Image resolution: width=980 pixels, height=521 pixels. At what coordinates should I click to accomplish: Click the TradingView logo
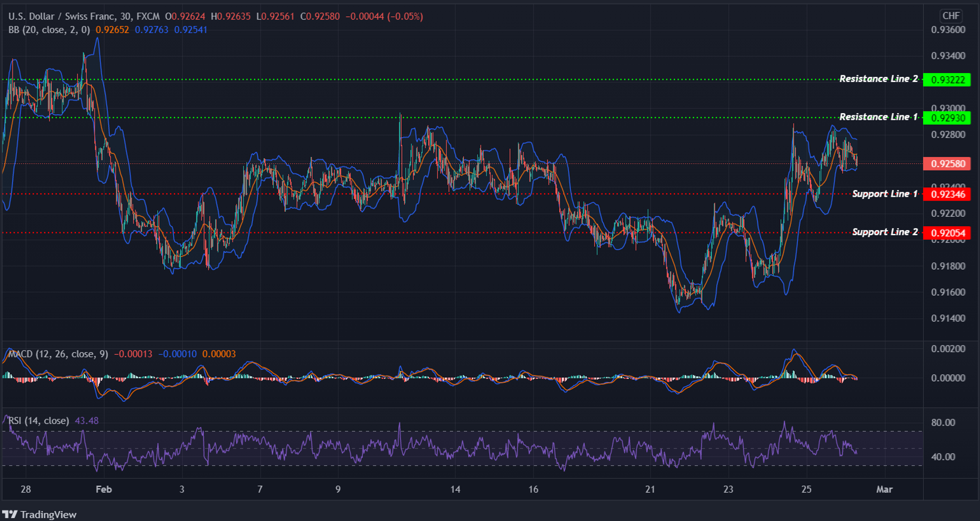tap(39, 514)
